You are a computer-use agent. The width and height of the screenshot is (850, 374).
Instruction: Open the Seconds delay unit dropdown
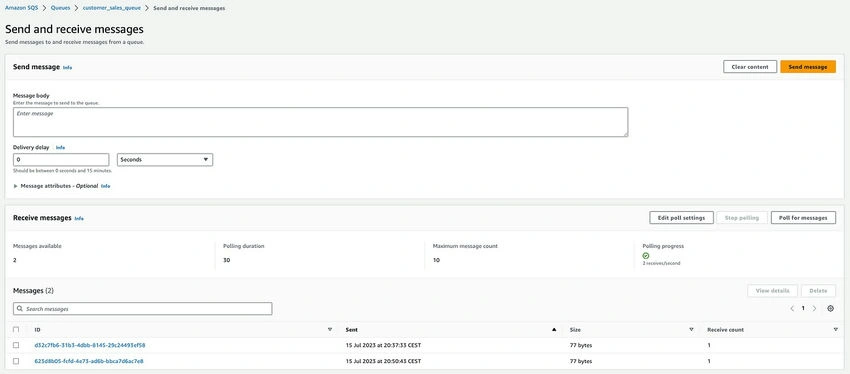coord(165,160)
